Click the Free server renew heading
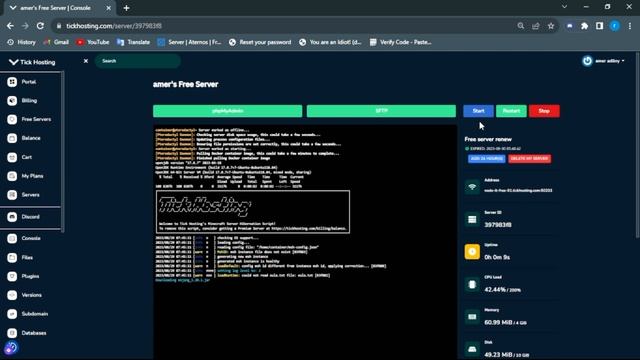The height and width of the screenshot is (360, 640). (x=488, y=139)
